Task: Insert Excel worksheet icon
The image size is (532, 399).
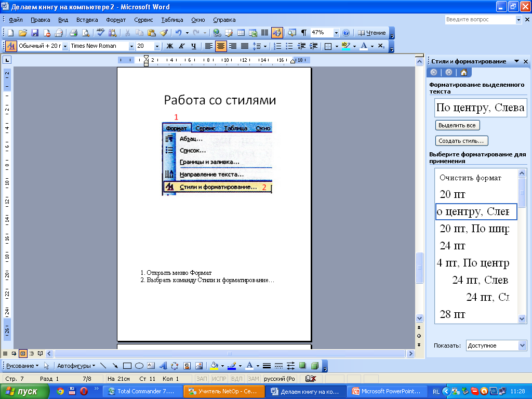Action: pyautogui.click(x=253, y=33)
